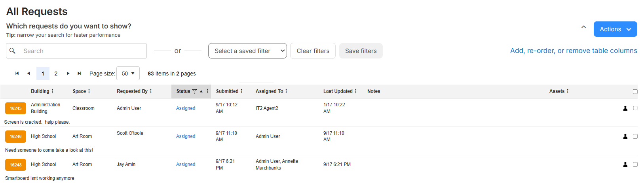Image resolution: width=644 pixels, height=183 pixels.
Task: Go to next page arrow
Action: (x=68, y=74)
